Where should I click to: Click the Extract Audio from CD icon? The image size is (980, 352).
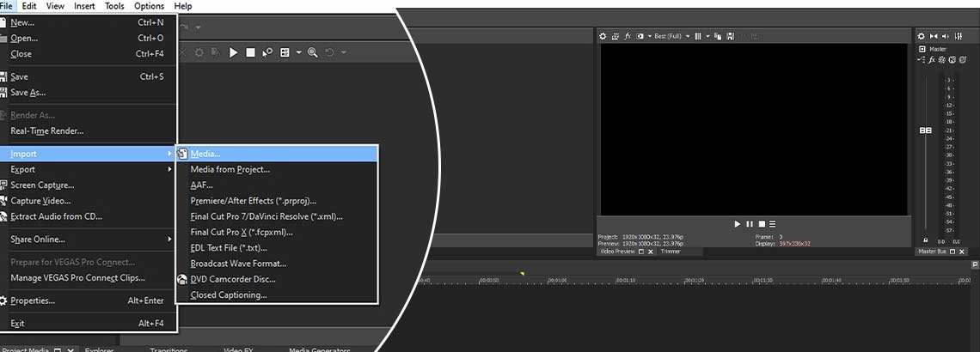pos(3,216)
